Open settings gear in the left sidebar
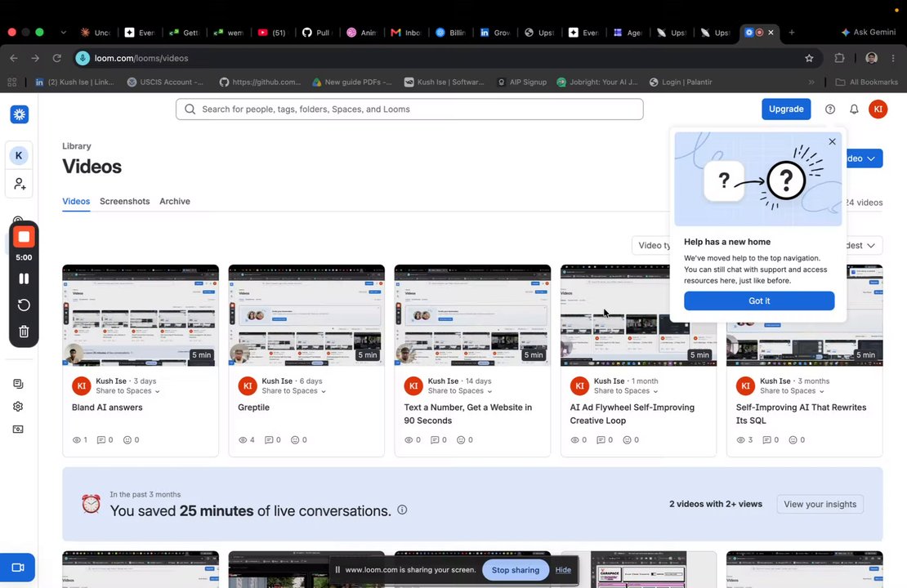The image size is (907, 588). click(18, 407)
